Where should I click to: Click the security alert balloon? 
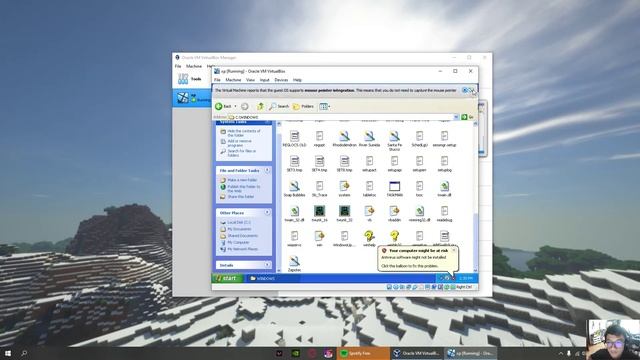(417, 259)
